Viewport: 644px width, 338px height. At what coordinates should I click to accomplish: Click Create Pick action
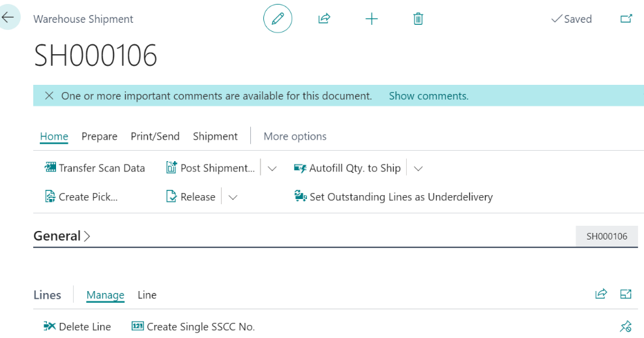[81, 196]
